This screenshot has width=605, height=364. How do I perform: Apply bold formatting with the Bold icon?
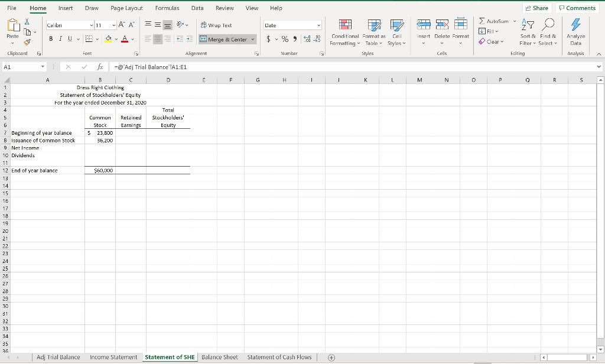(x=51, y=38)
